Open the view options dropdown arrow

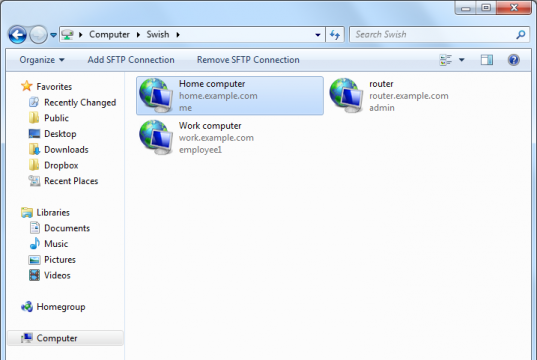click(462, 60)
